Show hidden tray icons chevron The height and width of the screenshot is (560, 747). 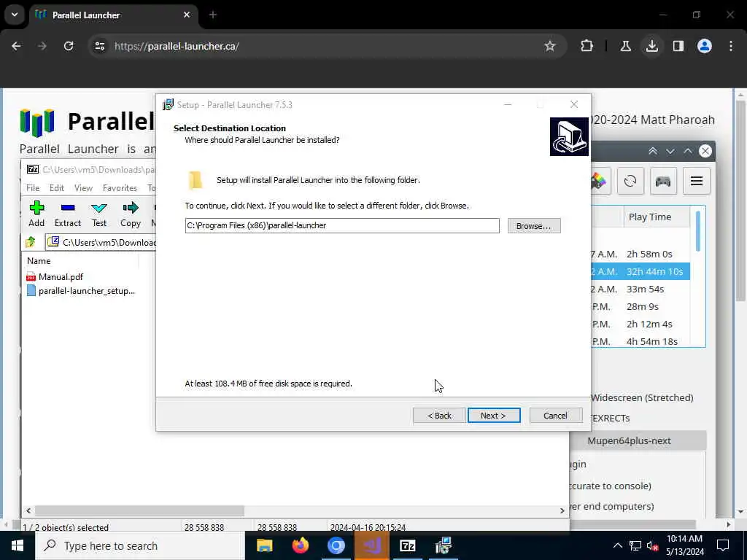point(617,545)
